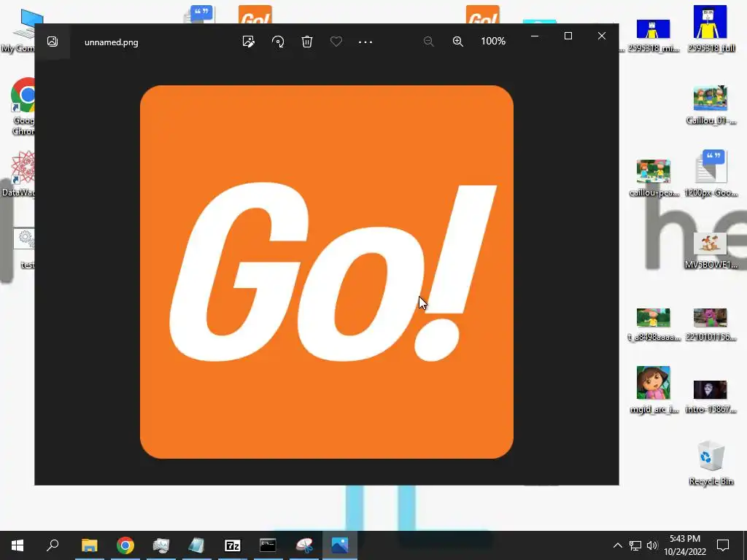
Task: Open network status tray icon
Action: 635,545
